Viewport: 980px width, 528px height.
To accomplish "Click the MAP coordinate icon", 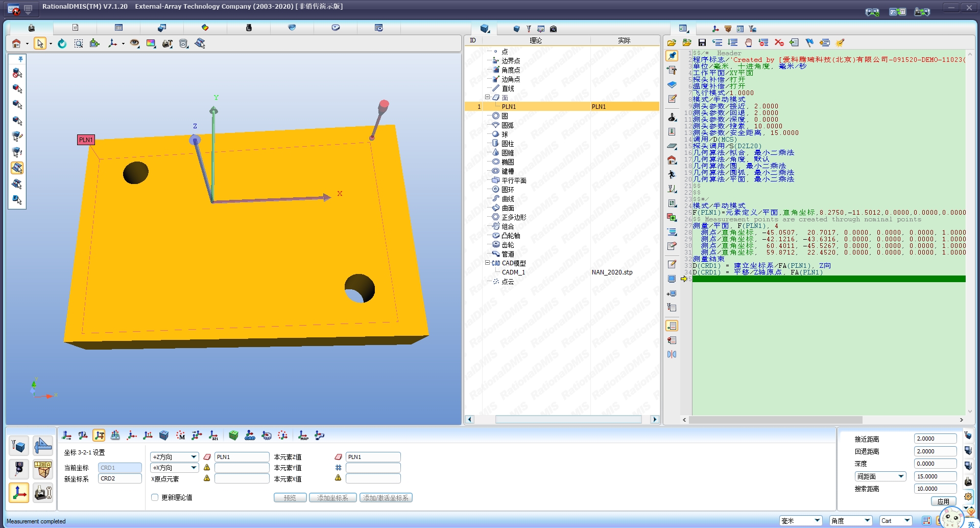I will (x=303, y=435).
